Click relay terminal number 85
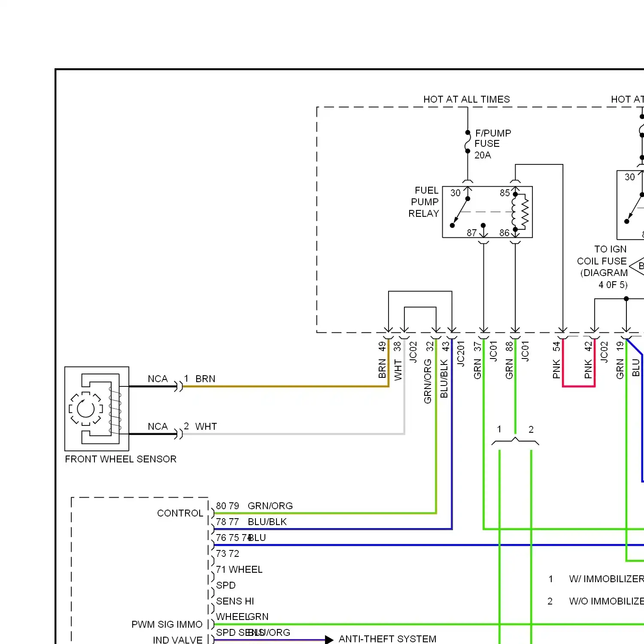 (505, 193)
